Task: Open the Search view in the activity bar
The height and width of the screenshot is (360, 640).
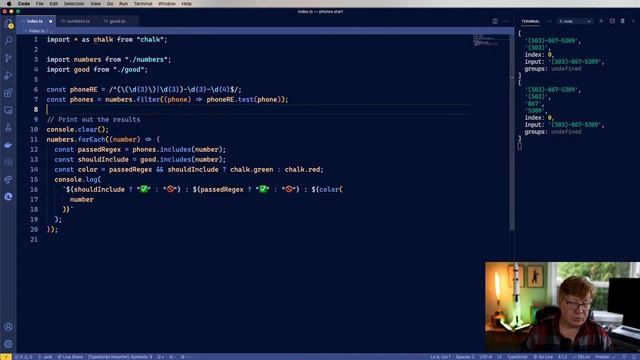Action: pos(8,40)
